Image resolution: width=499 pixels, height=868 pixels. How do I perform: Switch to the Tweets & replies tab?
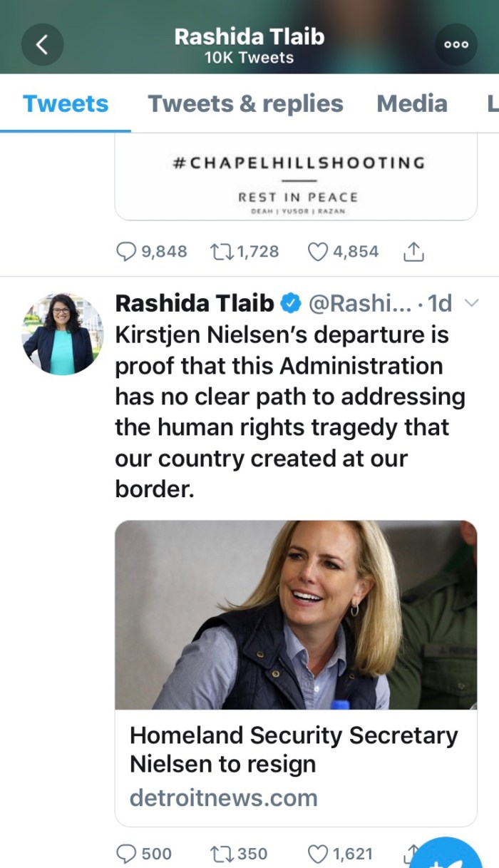pos(245,103)
